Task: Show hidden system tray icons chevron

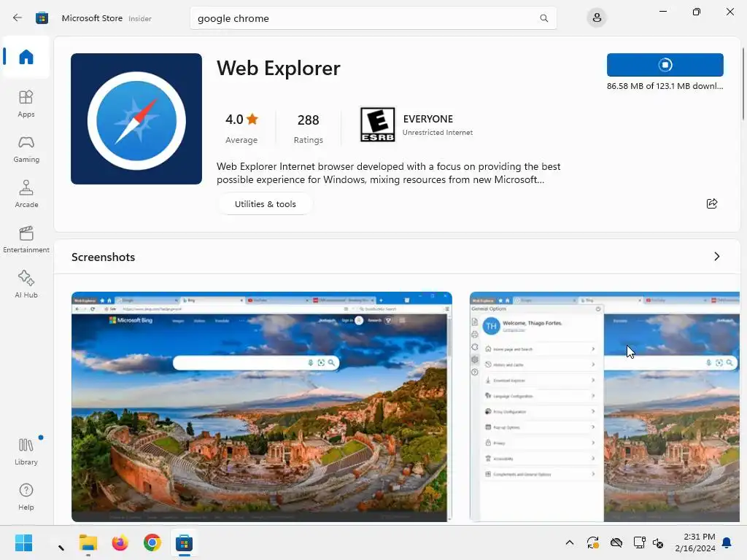Action: click(x=569, y=542)
